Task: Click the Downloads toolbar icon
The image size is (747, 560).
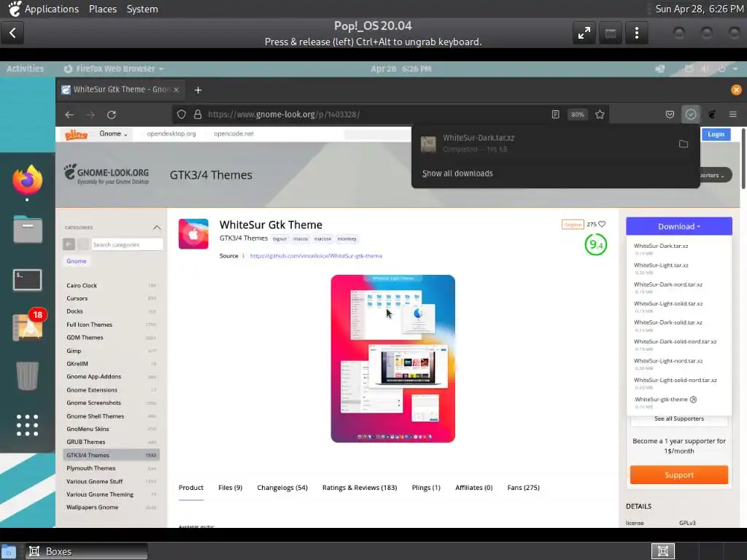Action: [691, 114]
